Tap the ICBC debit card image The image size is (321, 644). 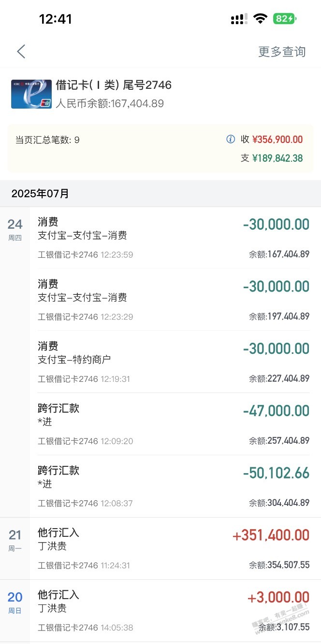pyautogui.click(x=31, y=94)
